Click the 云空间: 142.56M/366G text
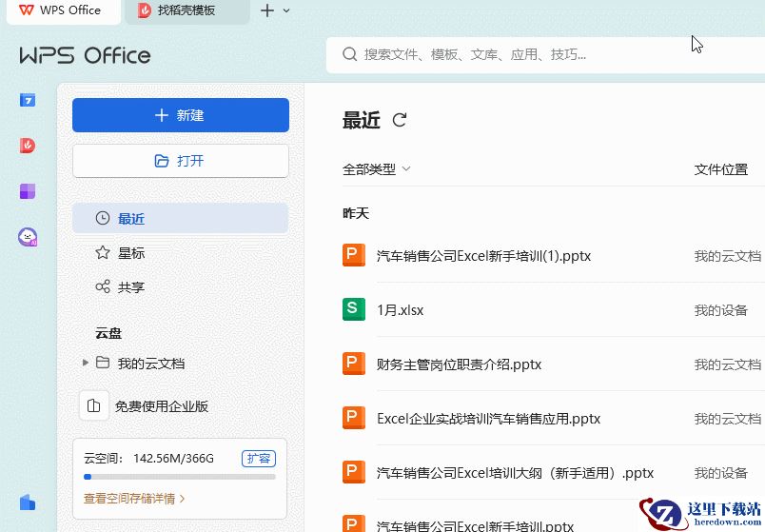The image size is (765, 532). tap(148, 459)
